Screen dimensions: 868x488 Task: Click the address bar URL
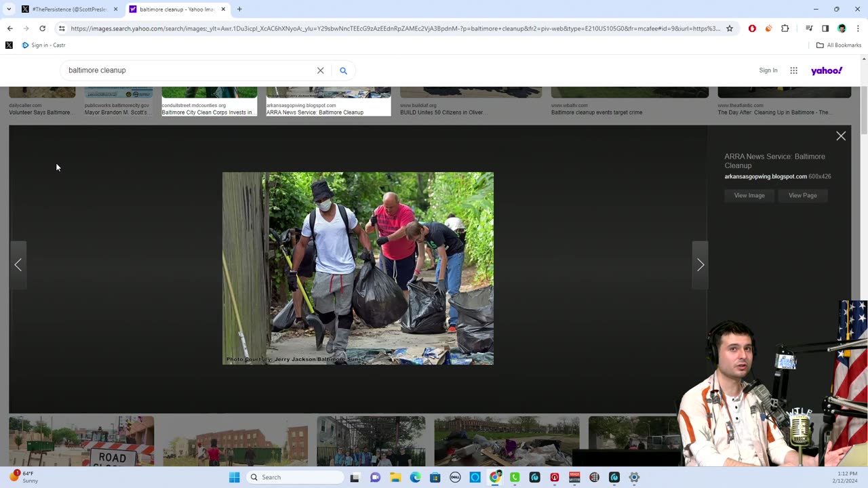pyautogui.click(x=395, y=28)
